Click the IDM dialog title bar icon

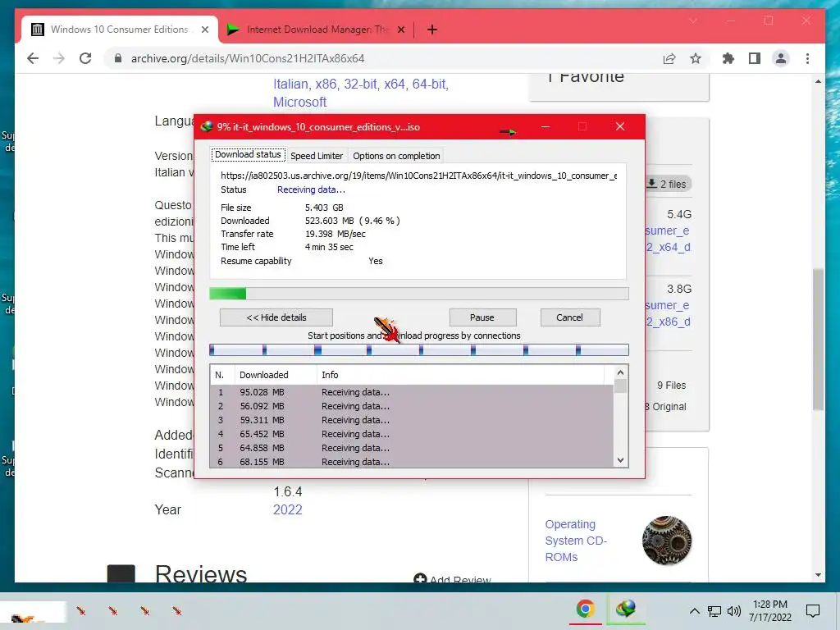206,127
